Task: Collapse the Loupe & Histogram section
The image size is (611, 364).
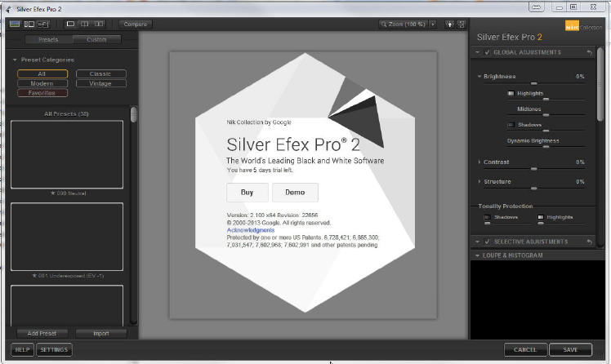Action: tap(477, 255)
